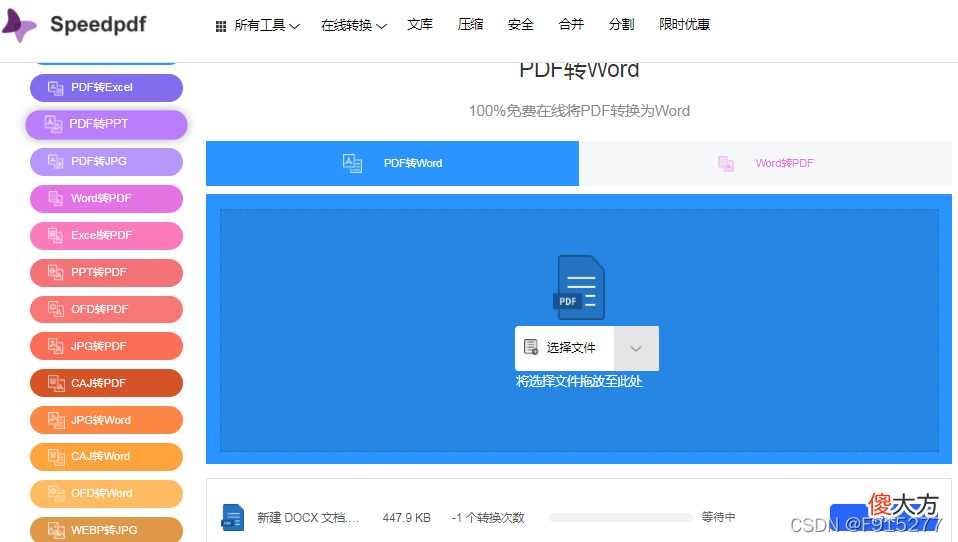Click the CAJ转PDF sidebar icon

click(56, 384)
